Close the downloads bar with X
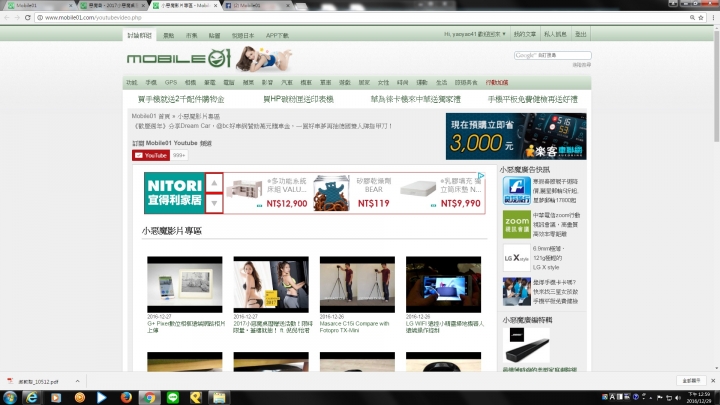 713,381
